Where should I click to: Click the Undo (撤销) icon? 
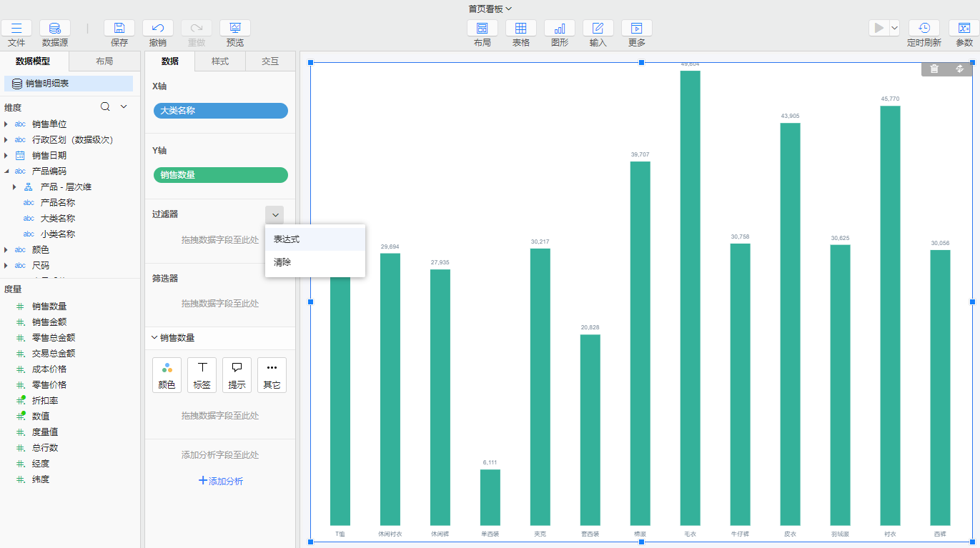tap(158, 29)
